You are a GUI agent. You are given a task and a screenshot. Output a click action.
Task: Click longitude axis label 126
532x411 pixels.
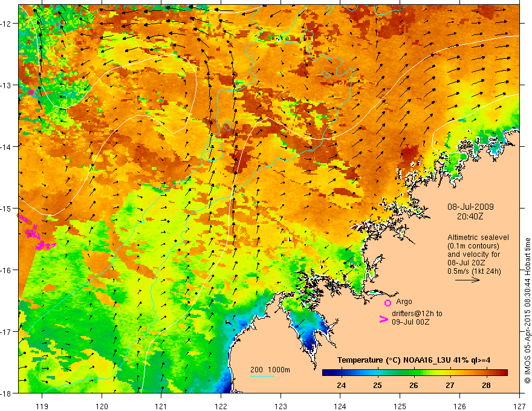(x=459, y=406)
